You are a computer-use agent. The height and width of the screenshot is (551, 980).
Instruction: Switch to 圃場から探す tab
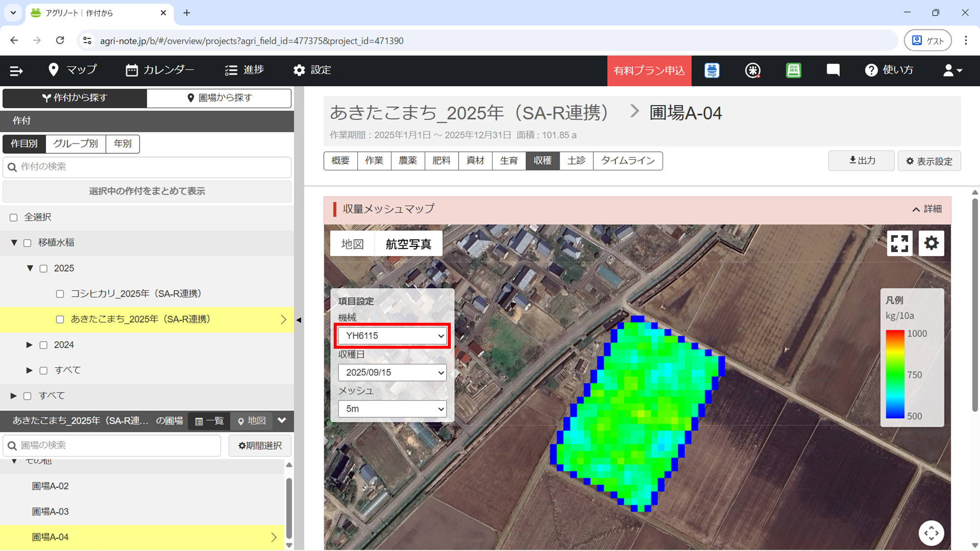coord(219,98)
